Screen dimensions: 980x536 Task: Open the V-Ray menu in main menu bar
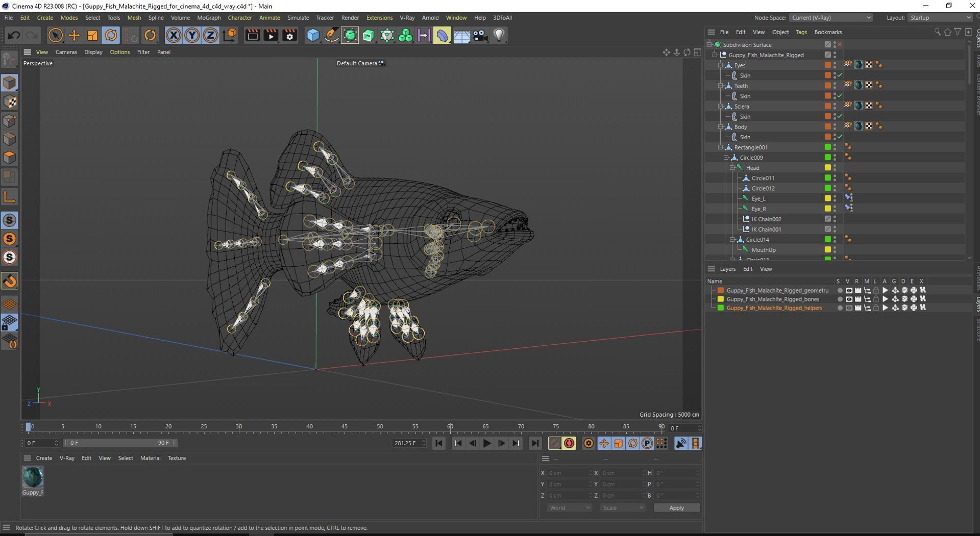[x=407, y=18]
